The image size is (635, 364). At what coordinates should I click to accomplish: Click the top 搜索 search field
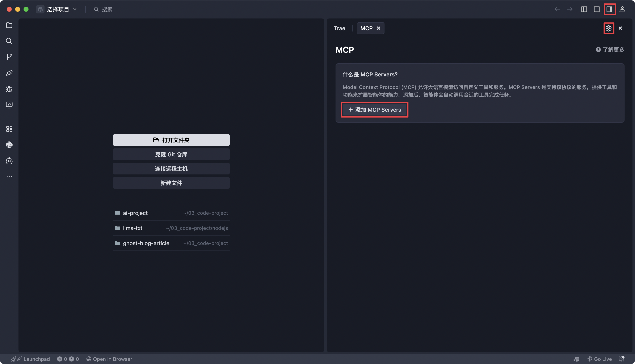(x=107, y=9)
